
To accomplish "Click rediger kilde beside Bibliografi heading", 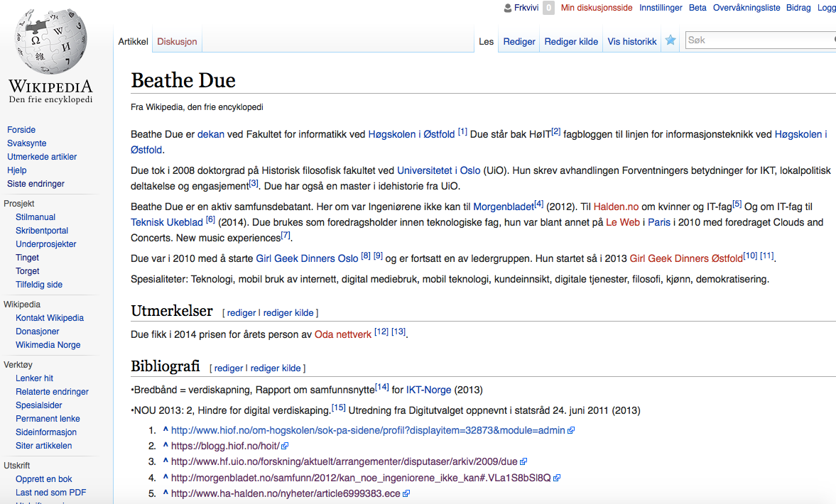I will click(276, 368).
